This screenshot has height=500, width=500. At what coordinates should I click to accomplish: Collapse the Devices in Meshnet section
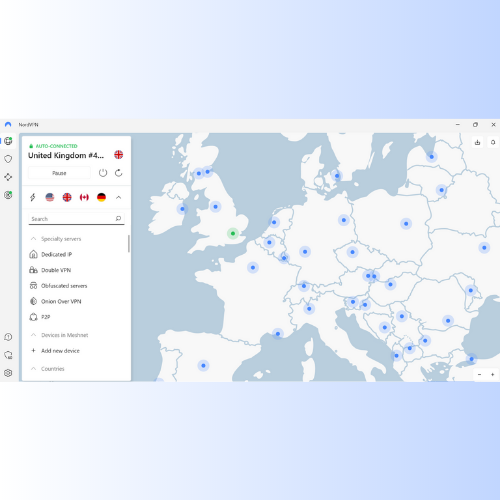click(33, 335)
